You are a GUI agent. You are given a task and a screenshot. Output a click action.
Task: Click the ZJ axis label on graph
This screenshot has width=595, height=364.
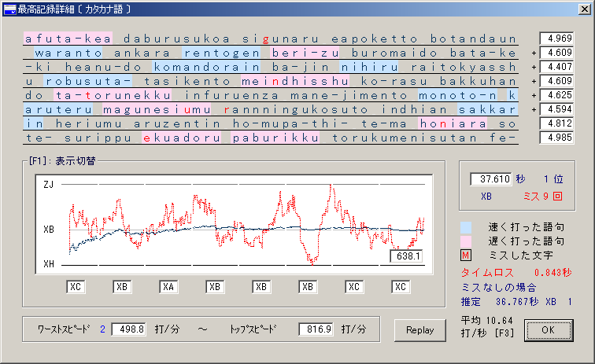click(49, 185)
